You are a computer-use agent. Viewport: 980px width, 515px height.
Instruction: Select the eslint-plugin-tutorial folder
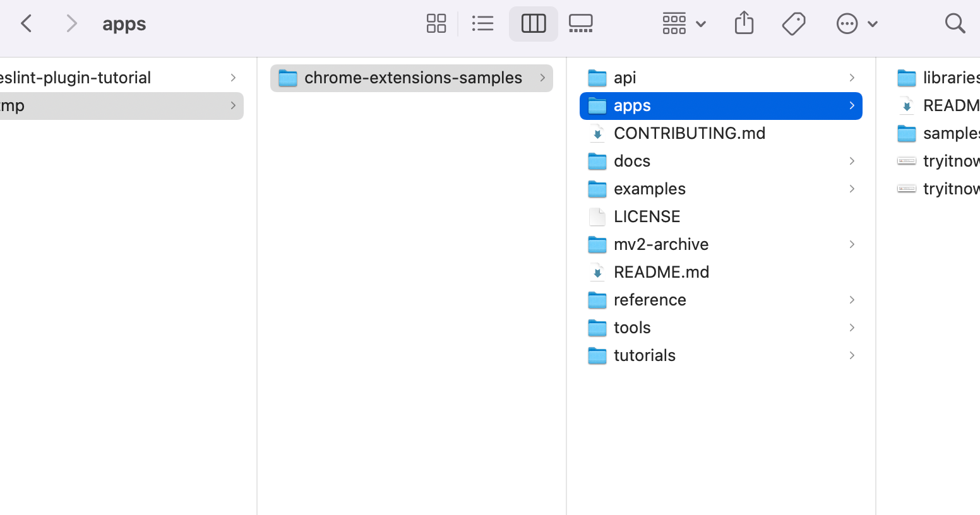point(76,78)
